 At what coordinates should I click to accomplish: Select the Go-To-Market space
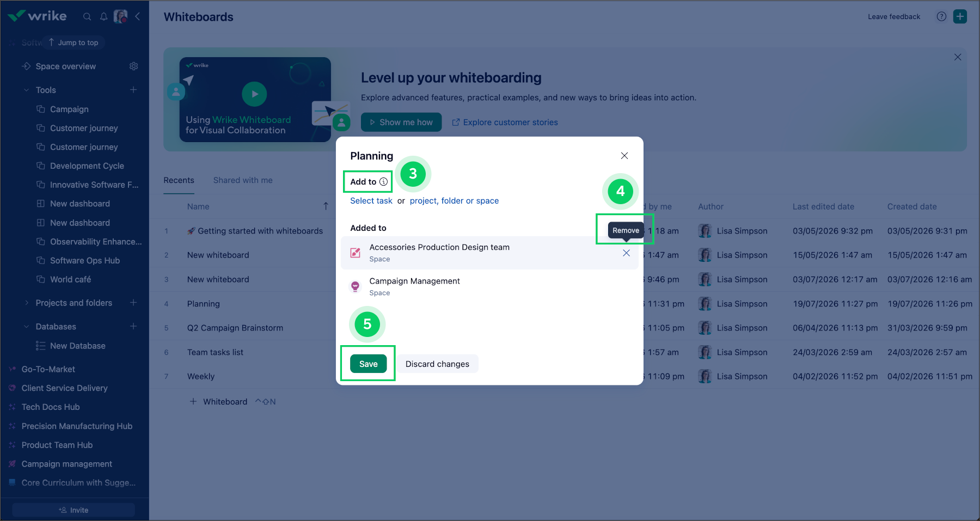(48, 369)
